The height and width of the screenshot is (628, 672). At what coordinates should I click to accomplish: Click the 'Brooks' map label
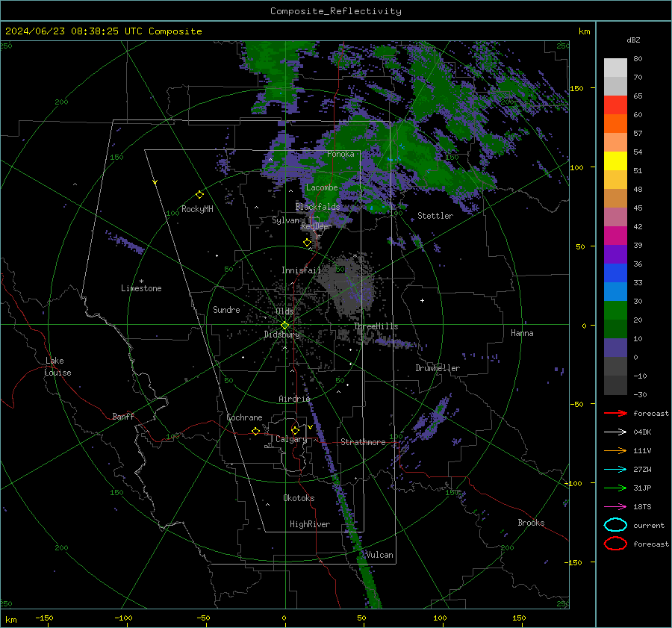pos(531,523)
